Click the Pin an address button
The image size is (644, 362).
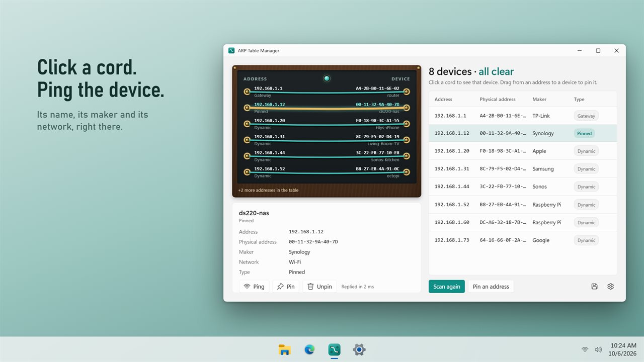tap(491, 287)
